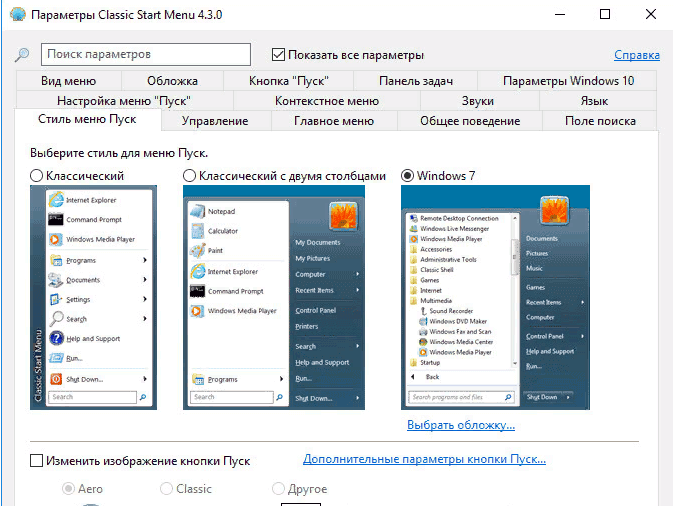Image resolution: width=673 pixels, height=506 pixels.
Task: Select the Стиль меню Пуск tab
Action: pyautogui.click(x=87, y=119)
